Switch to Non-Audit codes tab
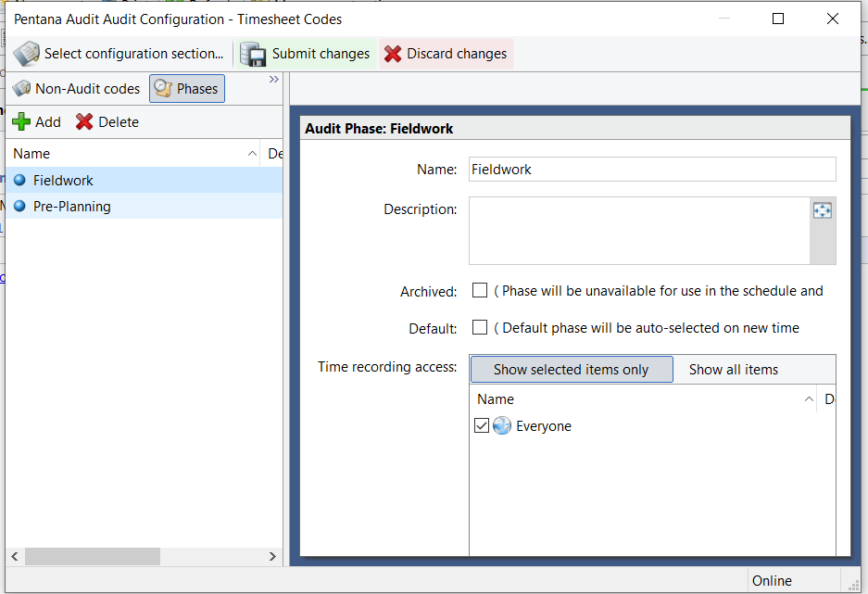This screenshot has height=594, width=868. [x=76, y=89]
